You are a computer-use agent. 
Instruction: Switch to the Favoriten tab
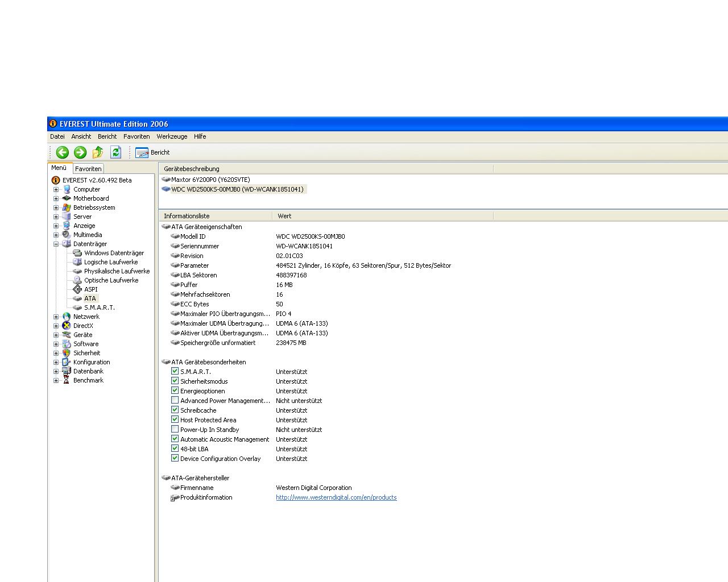coord(88,169)
